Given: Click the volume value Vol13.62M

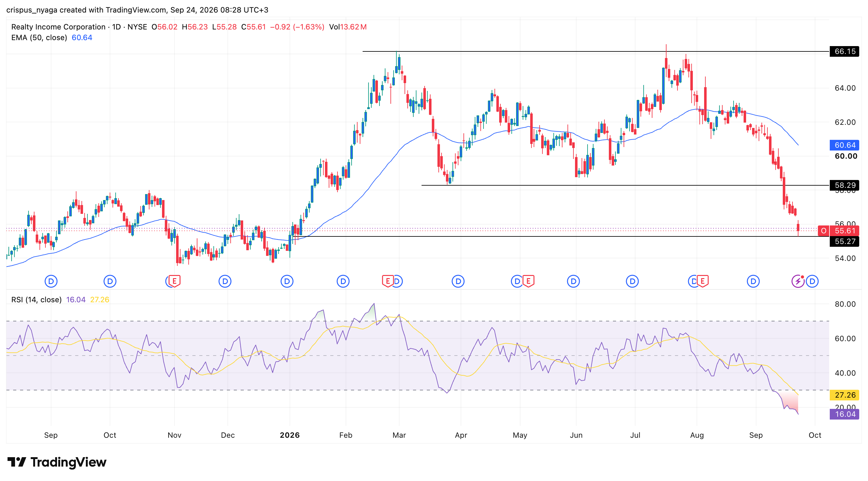Looking at the screenshot, I should (348, 27).
